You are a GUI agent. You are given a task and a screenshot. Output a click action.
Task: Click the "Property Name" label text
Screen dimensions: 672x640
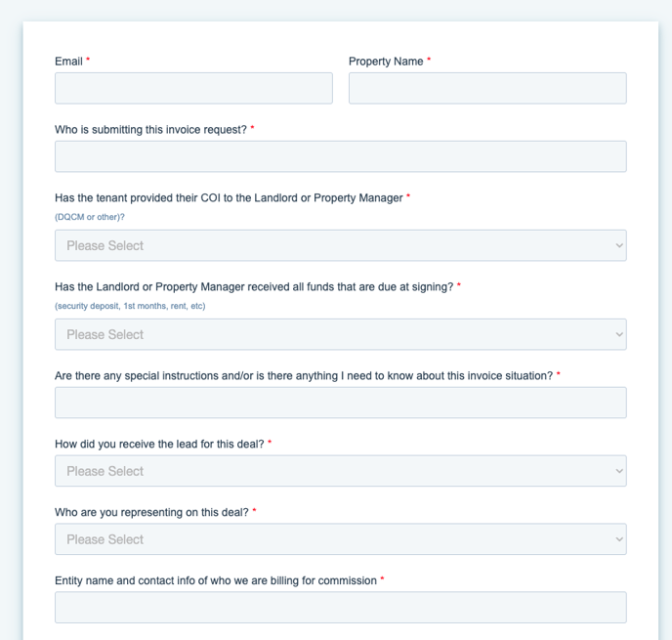(386, 62)
